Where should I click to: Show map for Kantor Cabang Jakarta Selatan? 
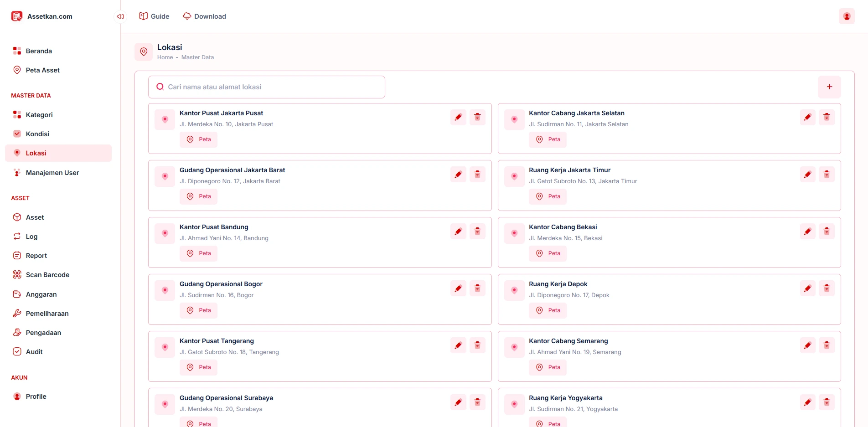548,139
